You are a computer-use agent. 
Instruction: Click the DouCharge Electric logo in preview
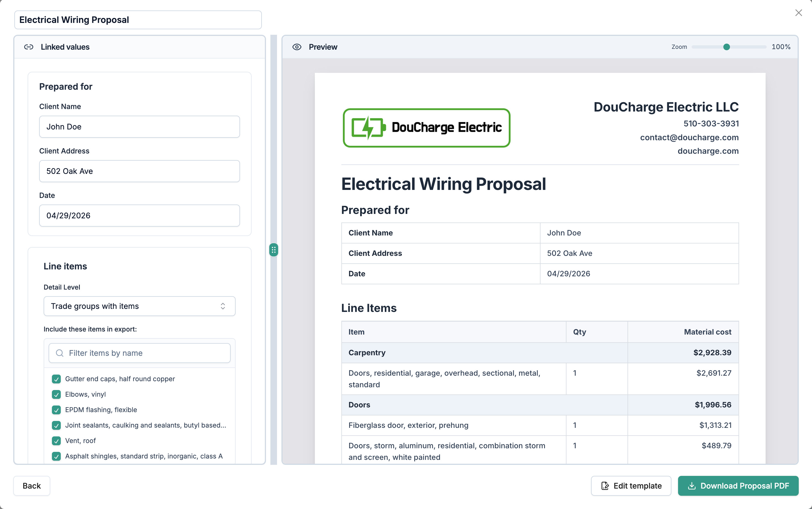[426, 128]
